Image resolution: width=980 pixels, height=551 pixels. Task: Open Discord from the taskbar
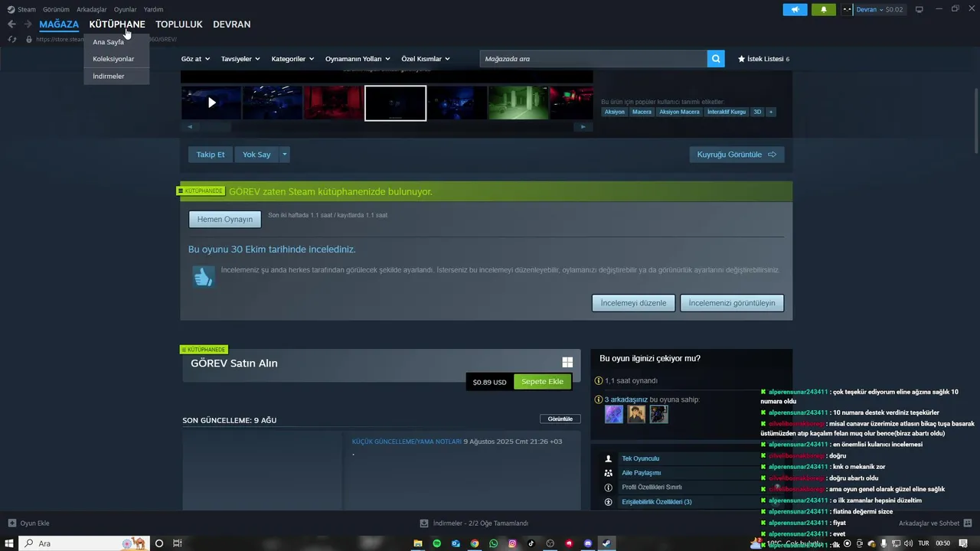pos(588,543)
